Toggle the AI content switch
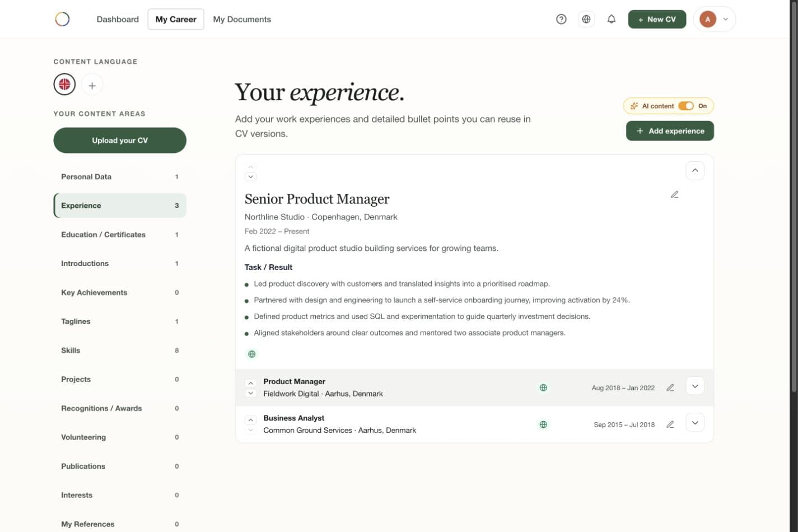798x532 pixels. [686, 106]
